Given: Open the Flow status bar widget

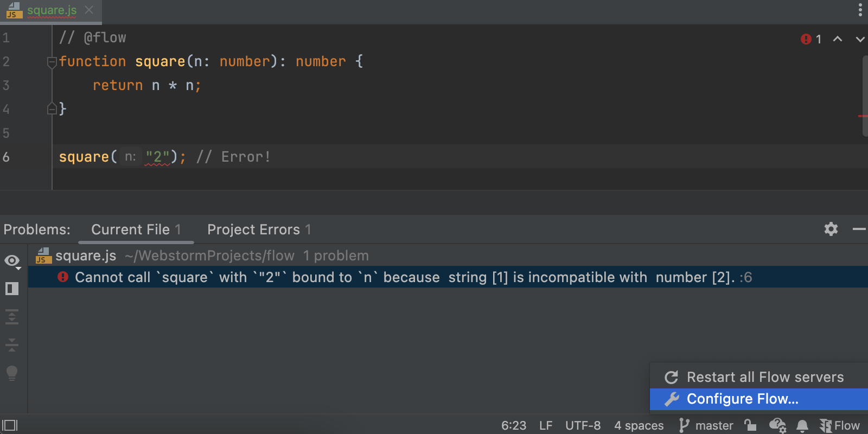Looking at the screenshot, I should coord(840,425).
